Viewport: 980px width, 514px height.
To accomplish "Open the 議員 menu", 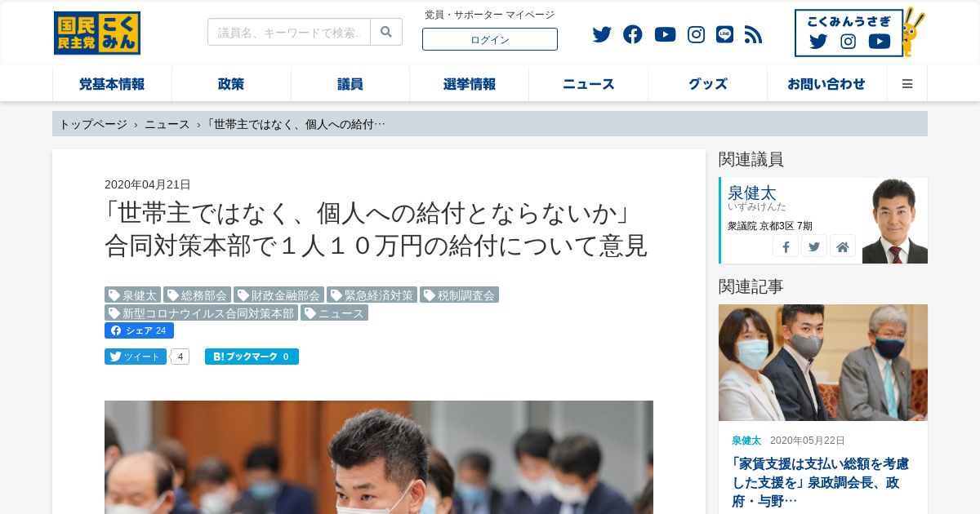I will tap(350, 84).
